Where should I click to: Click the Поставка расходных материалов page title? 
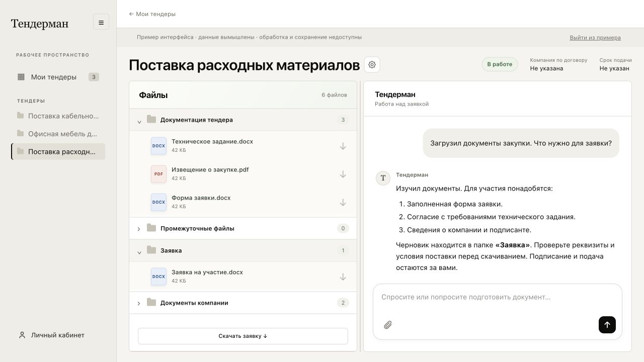245,65
